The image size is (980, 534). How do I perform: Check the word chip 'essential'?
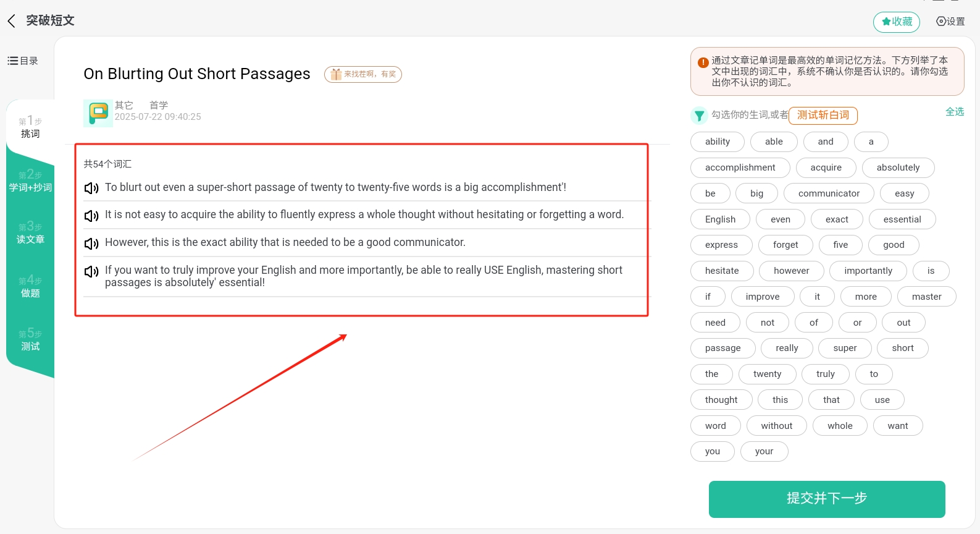(x=902, y=219)
